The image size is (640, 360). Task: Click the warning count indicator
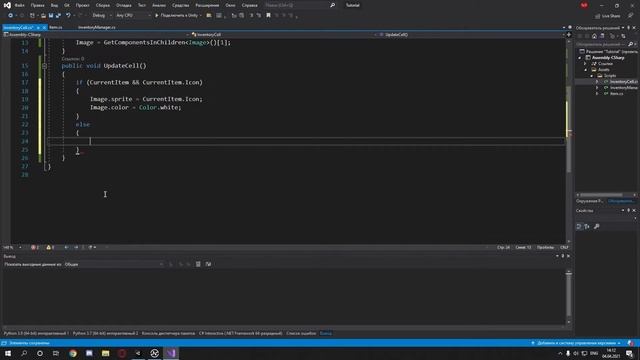(50, 247)
